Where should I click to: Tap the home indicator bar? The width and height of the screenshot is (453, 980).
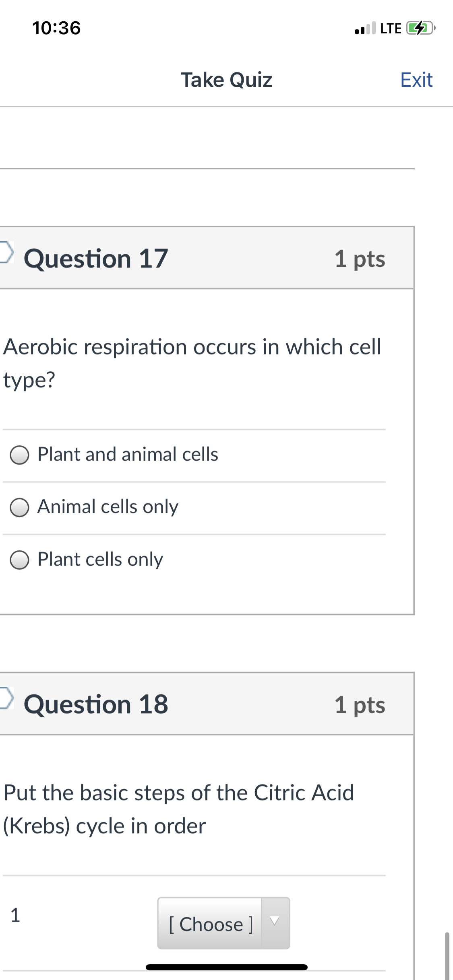click(x=227, y=967)
